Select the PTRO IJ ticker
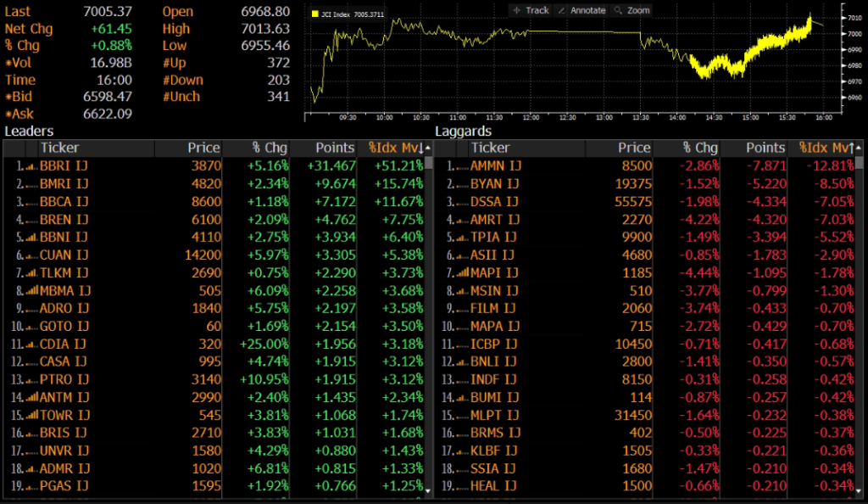 point(64,380)
